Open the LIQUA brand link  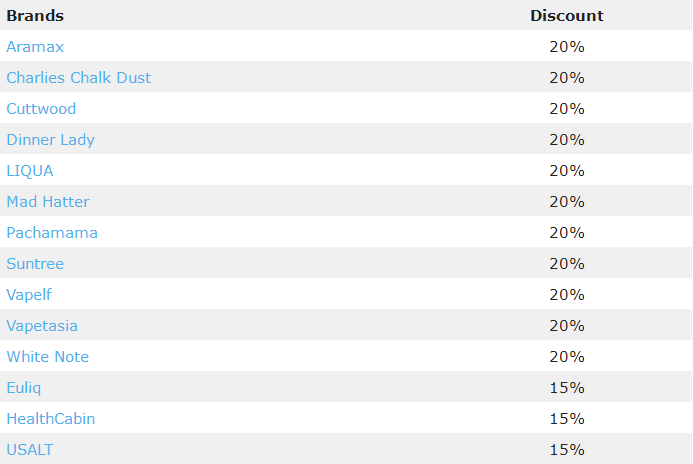click(x=30, y=171)
